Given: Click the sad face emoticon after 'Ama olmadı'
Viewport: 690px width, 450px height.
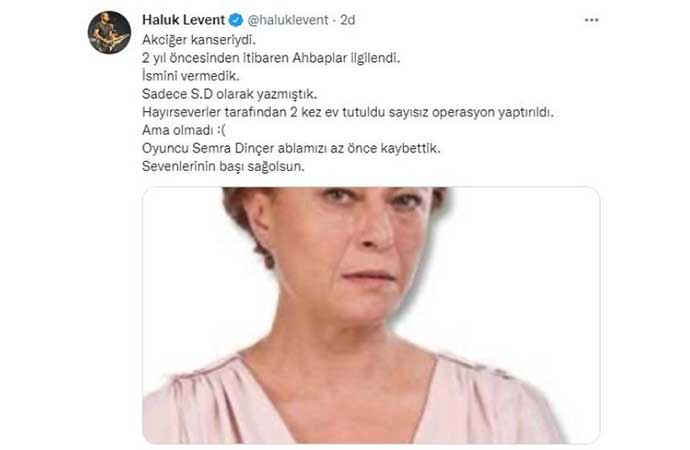Looking at the screenshot, I should [220, 130].
